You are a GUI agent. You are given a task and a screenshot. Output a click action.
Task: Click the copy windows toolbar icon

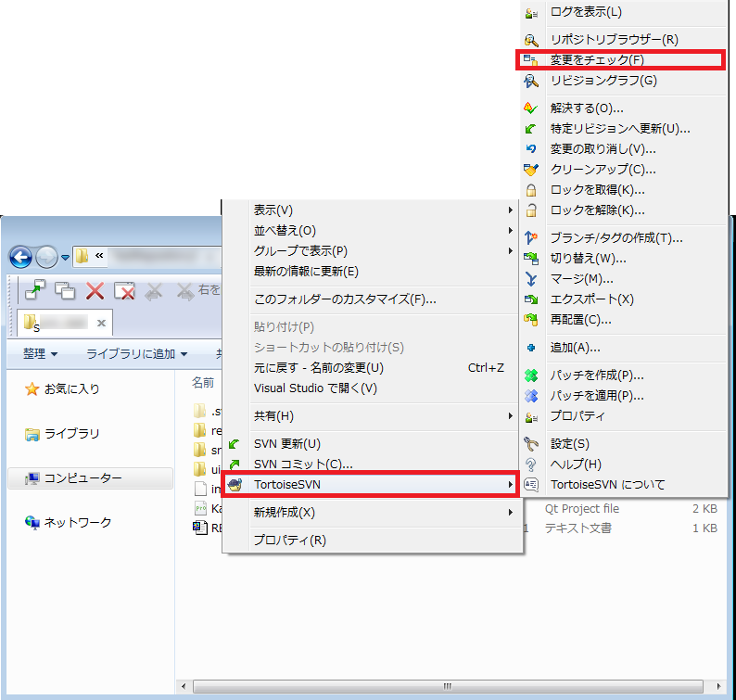click(65, 291)
